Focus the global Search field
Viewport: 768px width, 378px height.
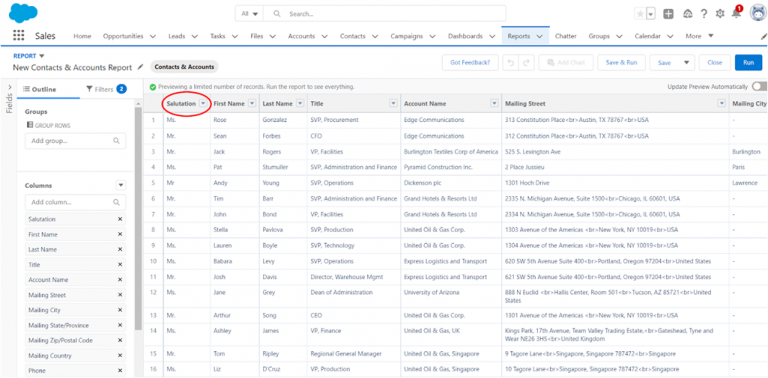pyautogui.click(x=384, y=14)
